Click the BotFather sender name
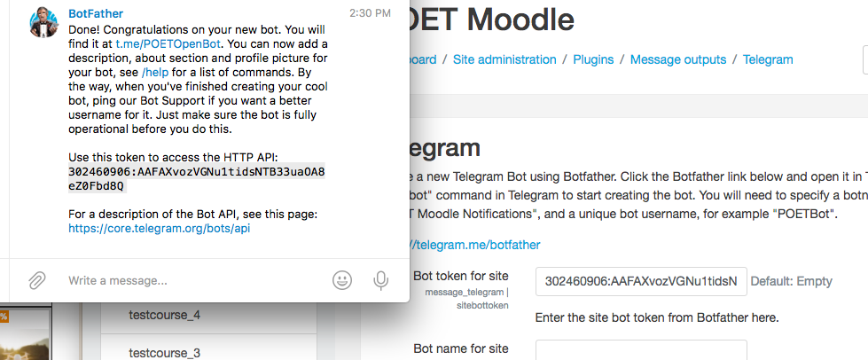Image resolution: width=868 pixels, height=360 pixels. [95, 14]
